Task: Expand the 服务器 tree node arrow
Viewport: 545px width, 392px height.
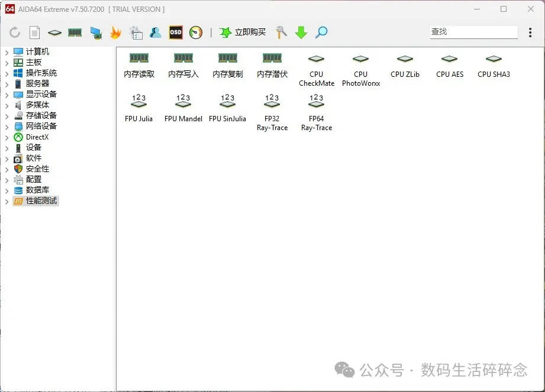Action: click(7, 85)
